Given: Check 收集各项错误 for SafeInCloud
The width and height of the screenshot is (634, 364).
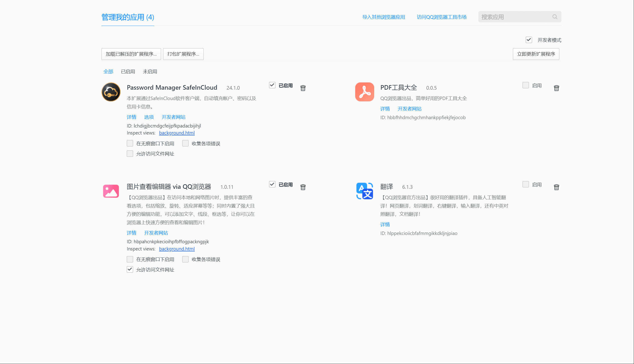Looking at the screenshot, I should click(185, 143).
